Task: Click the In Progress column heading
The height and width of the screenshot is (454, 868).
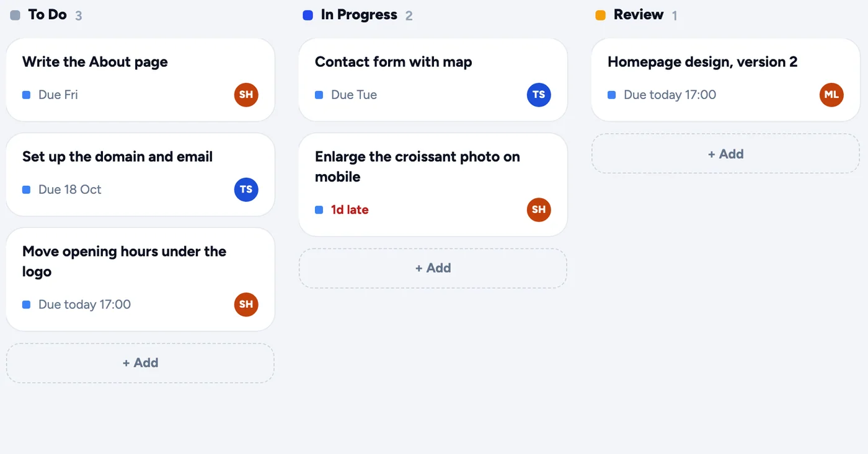Action: [x=359, y=15]
